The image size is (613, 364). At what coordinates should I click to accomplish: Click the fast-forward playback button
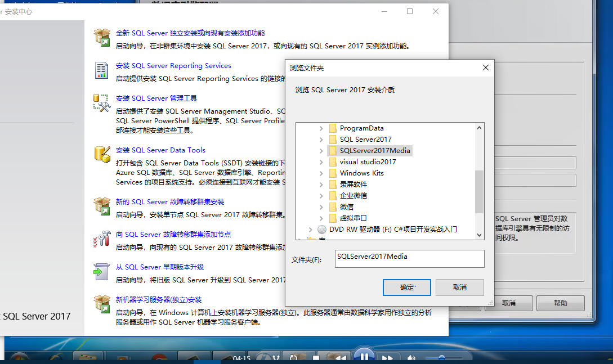click(x=387, y=358)
